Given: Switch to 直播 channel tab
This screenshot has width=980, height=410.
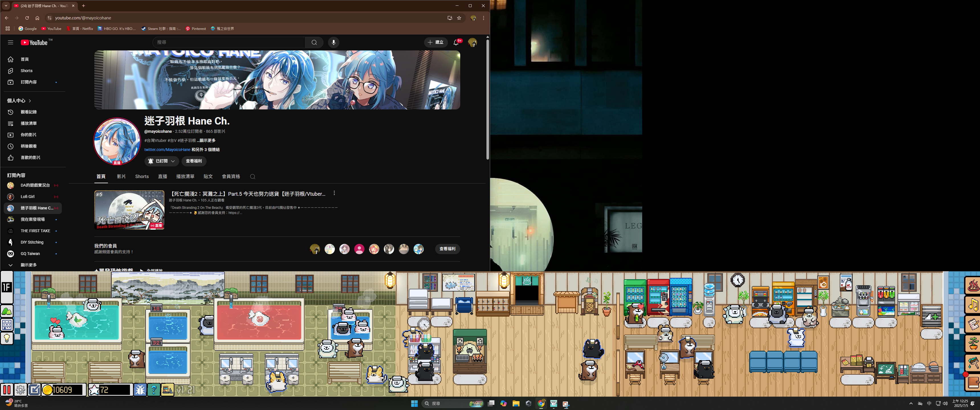Looking at the screenshot, I should 162,176.
